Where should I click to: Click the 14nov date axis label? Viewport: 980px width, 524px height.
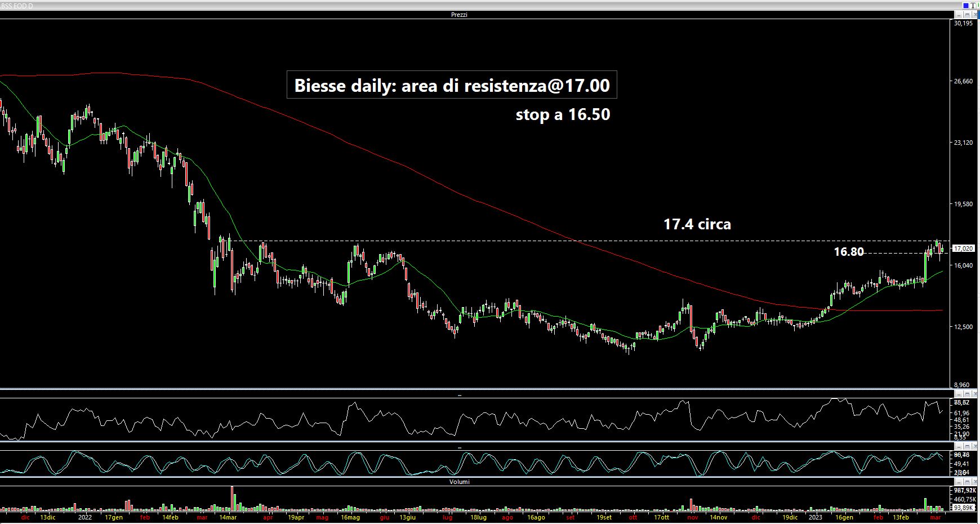(718, 517)
